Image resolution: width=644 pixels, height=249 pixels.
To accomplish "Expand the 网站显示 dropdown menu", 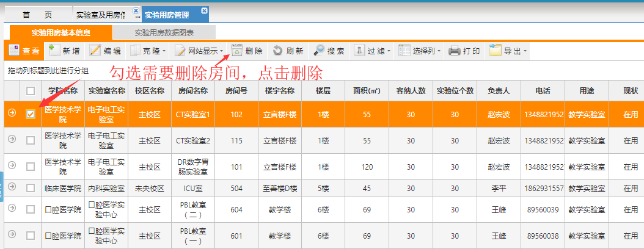I will coord(221,51).
